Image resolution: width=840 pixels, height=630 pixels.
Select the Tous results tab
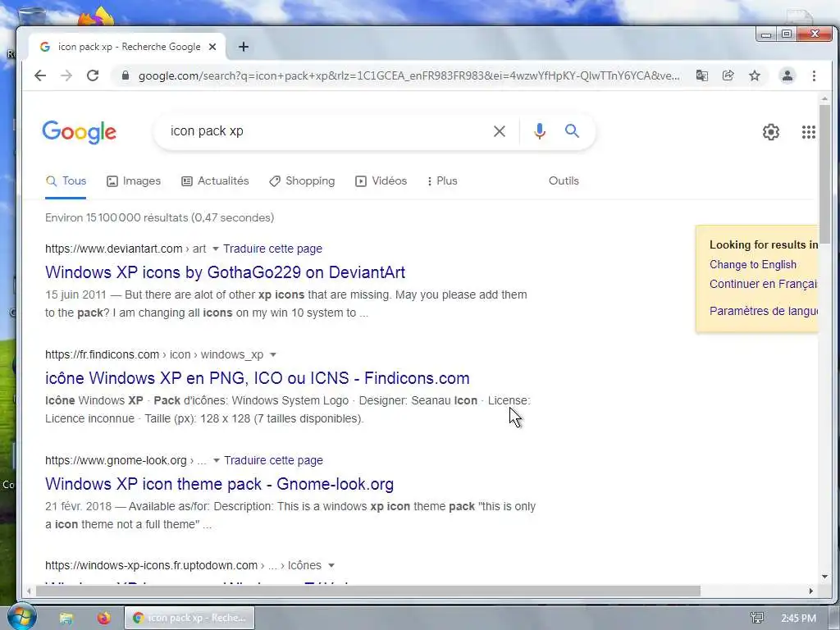point(66,181)
